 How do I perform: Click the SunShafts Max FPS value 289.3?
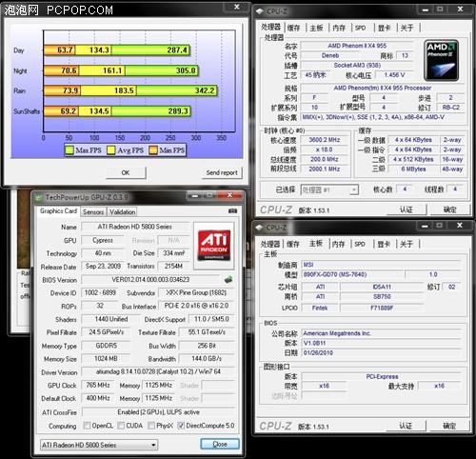click(178, 111)
